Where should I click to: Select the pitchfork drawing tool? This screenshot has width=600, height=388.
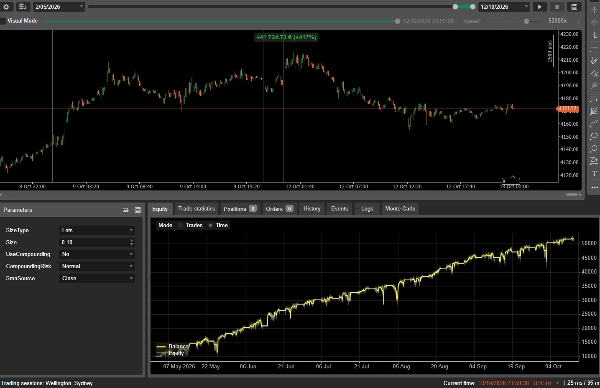coord(594,86)
